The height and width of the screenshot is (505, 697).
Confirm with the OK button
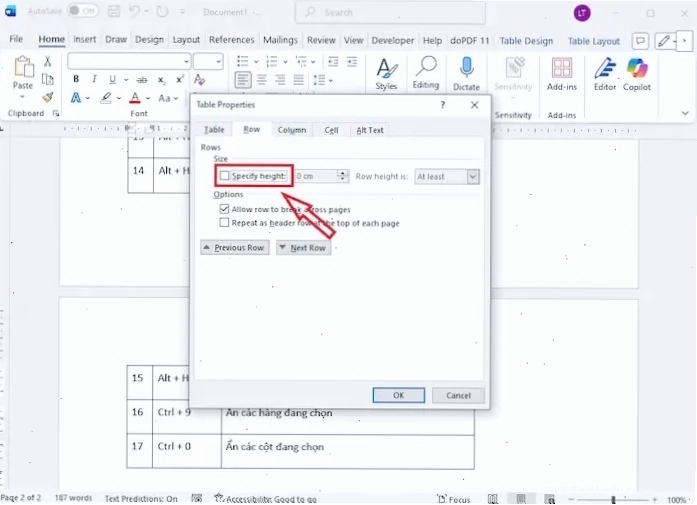[399, 395]
